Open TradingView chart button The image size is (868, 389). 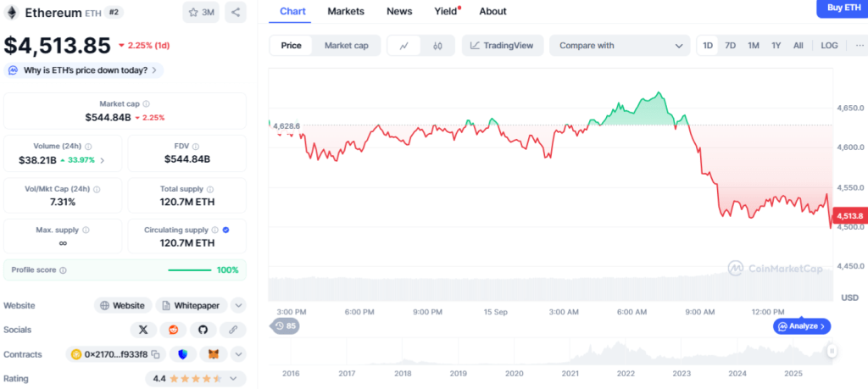(503, 46)
